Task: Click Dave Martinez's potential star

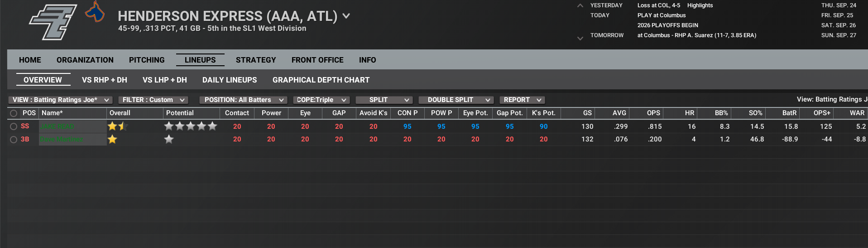Action: click(x=169, y=139)
